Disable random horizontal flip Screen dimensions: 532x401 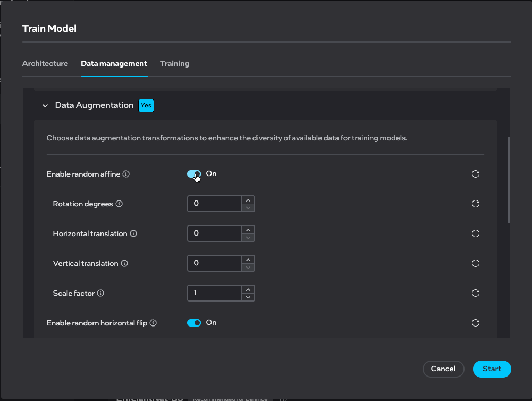[194, 323]
